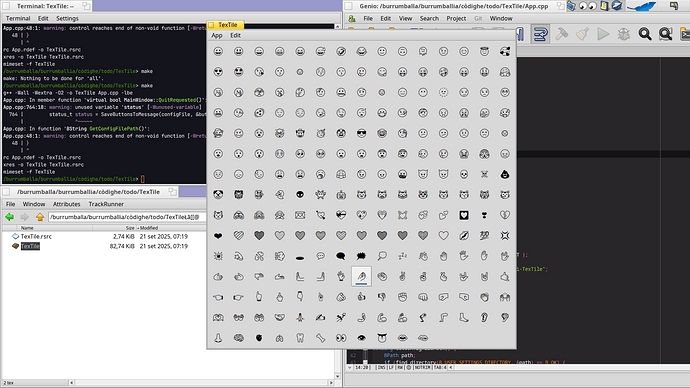The width and height of the screenshot is (690, 388).
Task: Click the highlighted writing hand emoji
Action: (361, 276)
